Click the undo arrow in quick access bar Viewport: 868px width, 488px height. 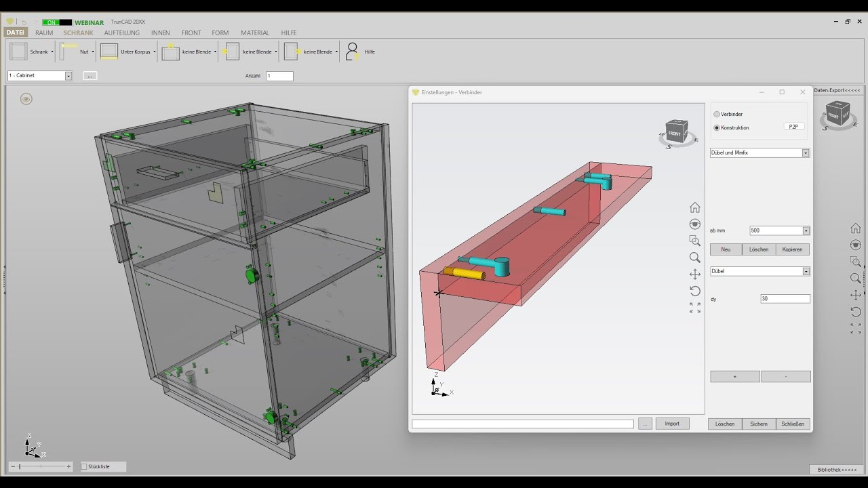pos(24,22)
